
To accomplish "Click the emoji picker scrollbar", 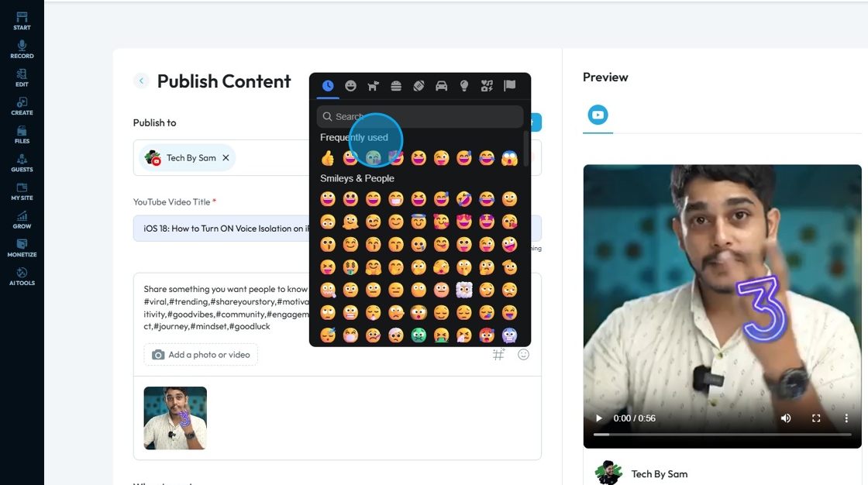I will pyautogui.click(x=526, y=149).
